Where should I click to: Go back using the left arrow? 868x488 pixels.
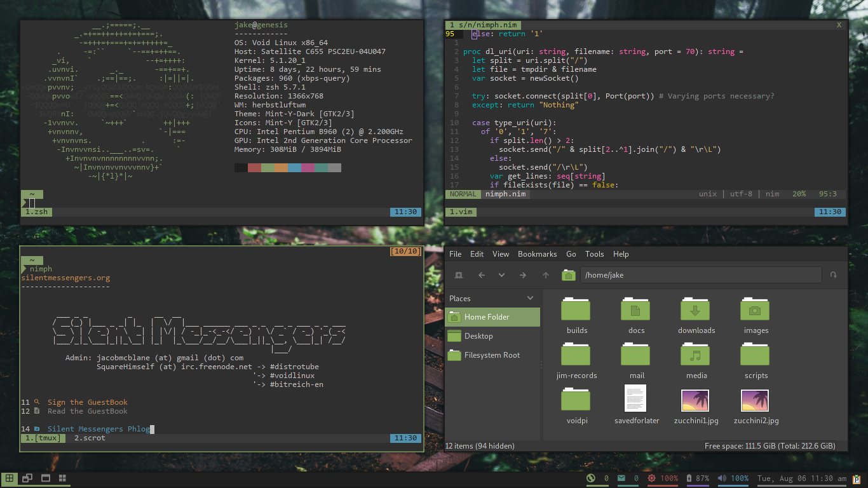[x=481, y=275]
